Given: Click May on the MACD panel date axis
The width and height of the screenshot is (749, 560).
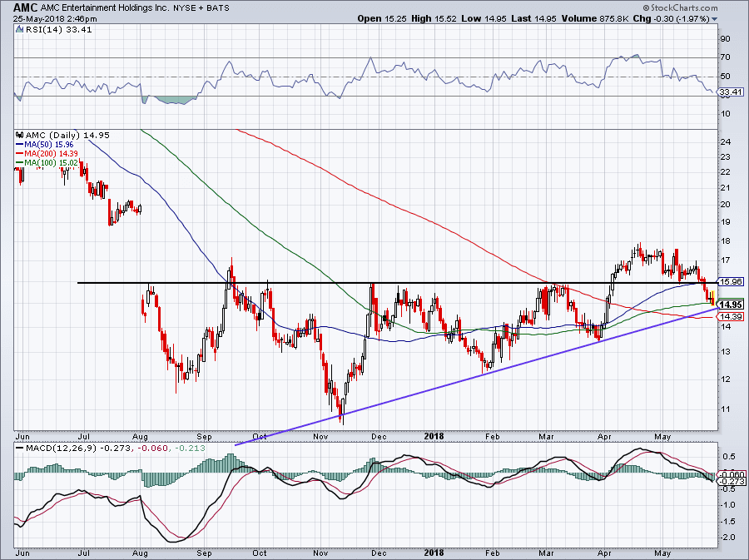Looking at the screenshot, I should [x=662, y=553].
